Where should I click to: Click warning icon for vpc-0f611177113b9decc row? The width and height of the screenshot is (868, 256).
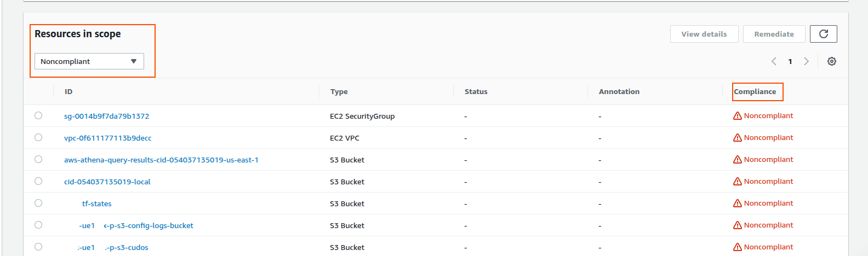tap(738, 138)
